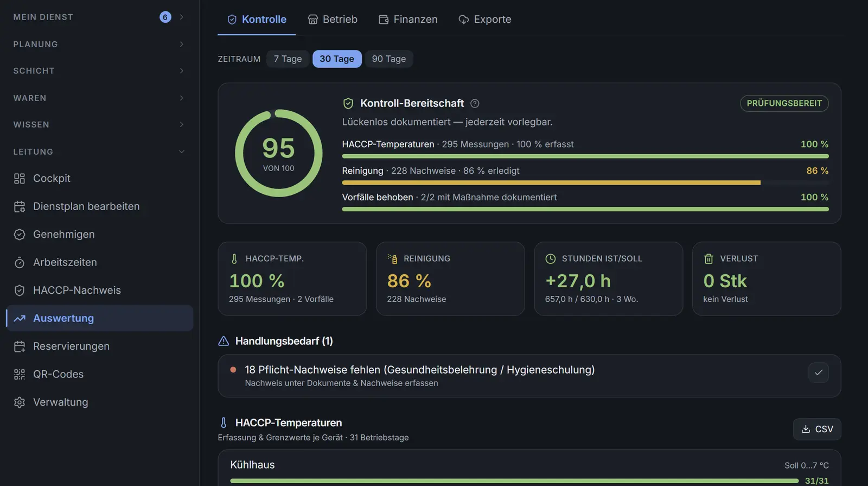868x486 pixels.
Task: Click the Verwaltung gear icon
Action: click(20, 402)
